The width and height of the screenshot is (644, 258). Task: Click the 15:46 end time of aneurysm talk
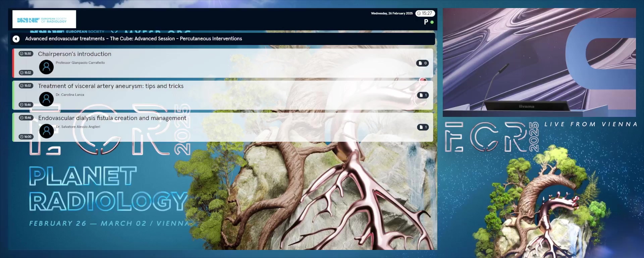tap(26, 105)
